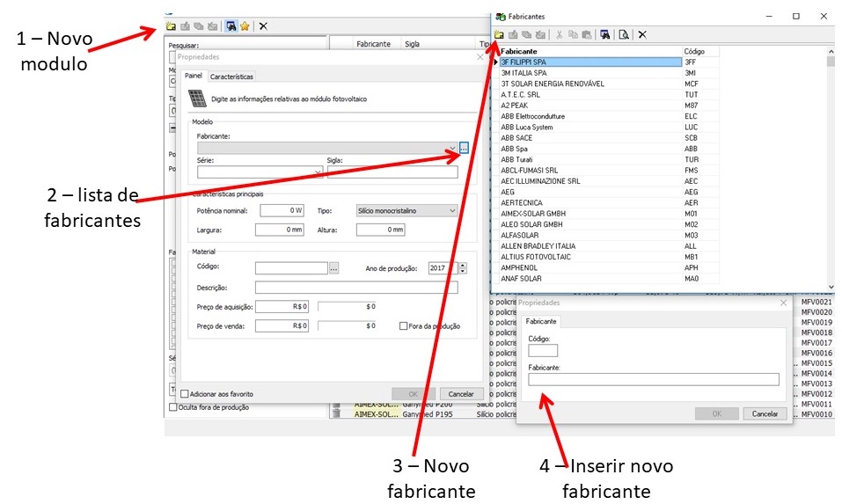
Task: Expand the Fabricante dropdown
Action: tap(451, 148)
